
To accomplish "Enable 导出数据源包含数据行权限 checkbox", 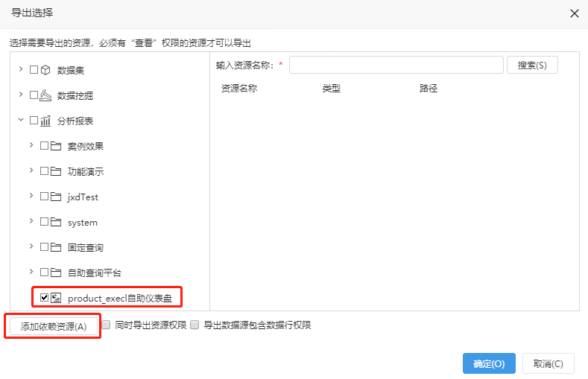I will 195,325.
